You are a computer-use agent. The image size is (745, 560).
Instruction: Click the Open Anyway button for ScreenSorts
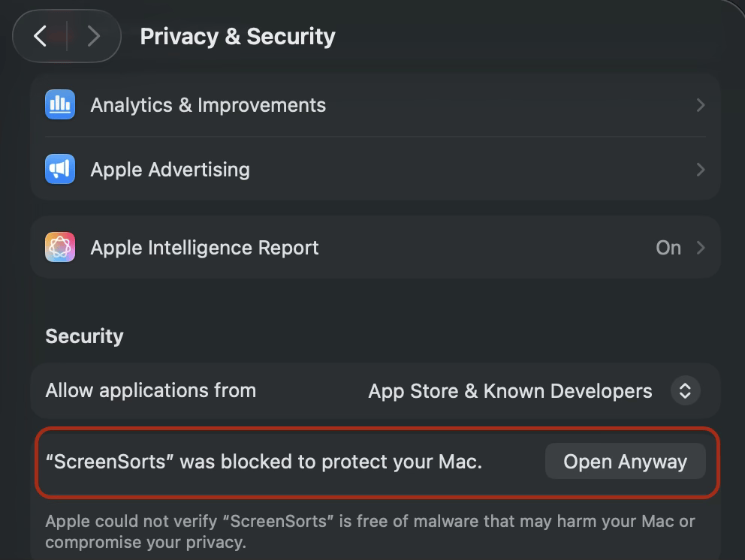click(625, 461)
